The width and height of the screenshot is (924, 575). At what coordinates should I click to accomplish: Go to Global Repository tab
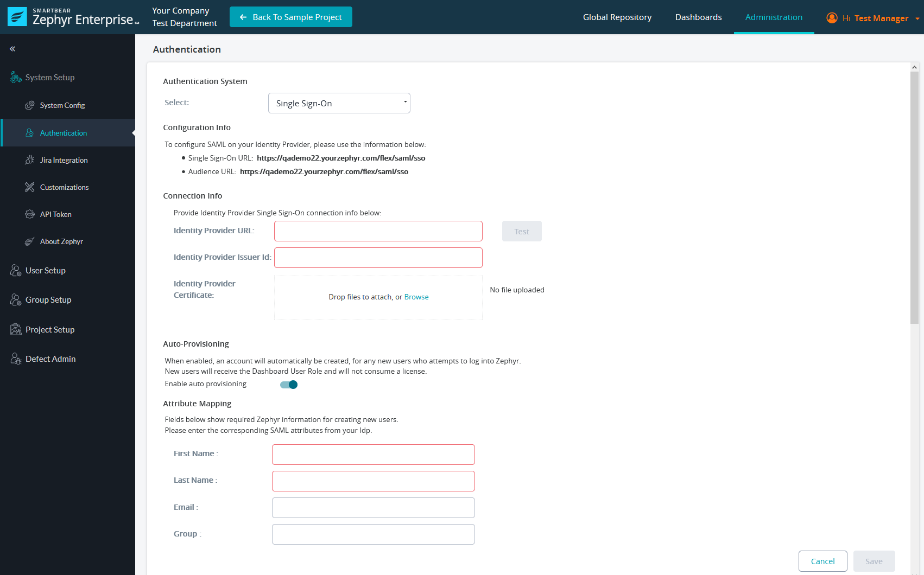click(x=617, y=17)
